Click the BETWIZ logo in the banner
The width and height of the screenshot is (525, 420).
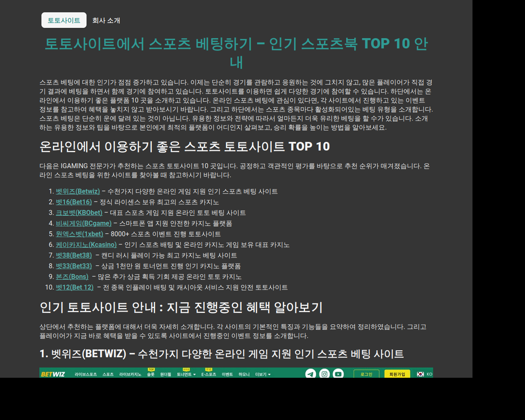point(53,374)
